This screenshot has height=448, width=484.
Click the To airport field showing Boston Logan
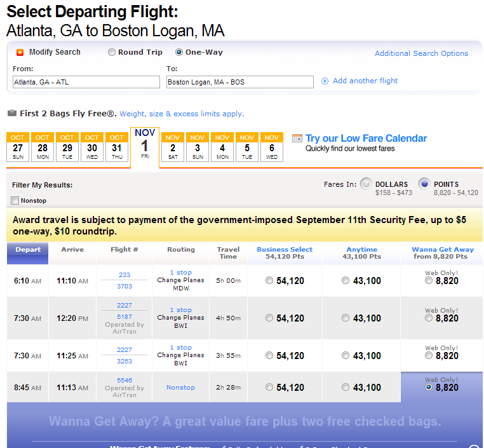[x=240, y=82]
